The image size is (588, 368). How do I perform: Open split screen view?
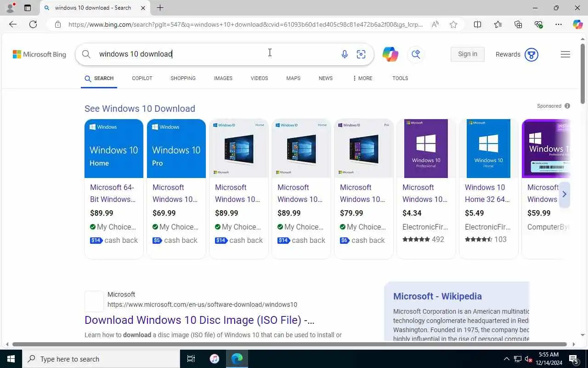click(477, 24)
